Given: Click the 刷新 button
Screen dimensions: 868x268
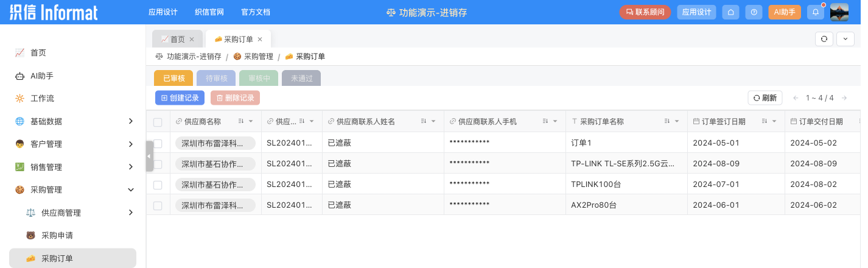Looking at the screenshot, I should pyautogui.click(x=765, y=98).
